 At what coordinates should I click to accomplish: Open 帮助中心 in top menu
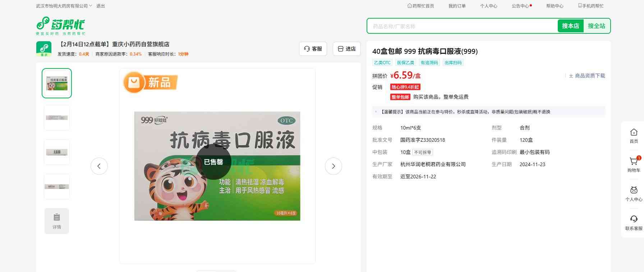pos(555,6)
